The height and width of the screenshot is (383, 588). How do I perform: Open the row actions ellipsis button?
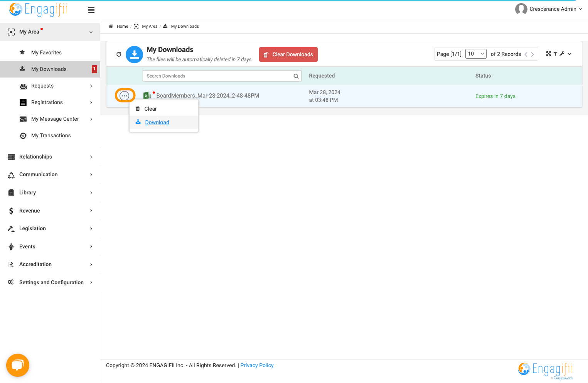coord(125,96)
